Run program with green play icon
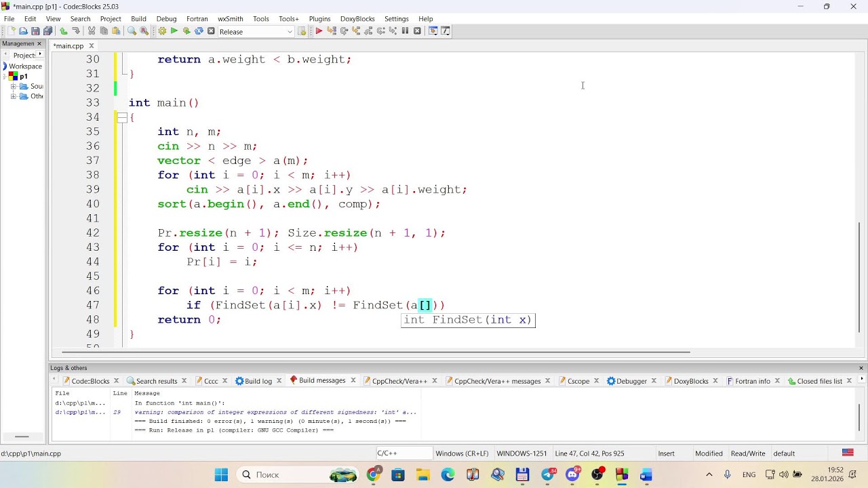Image resolution: width=868 pixels, height=488 pixels. pyautogui.click(x=174, y=31)
